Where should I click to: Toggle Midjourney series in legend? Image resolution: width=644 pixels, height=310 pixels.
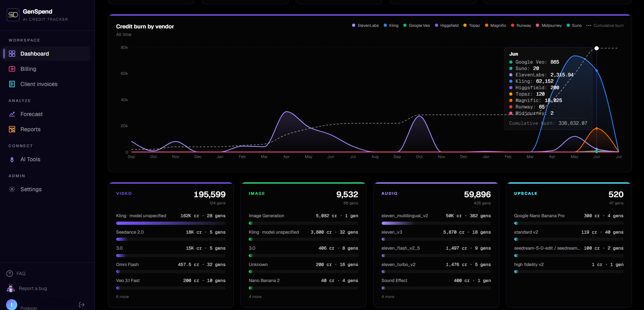coord(549,25)
